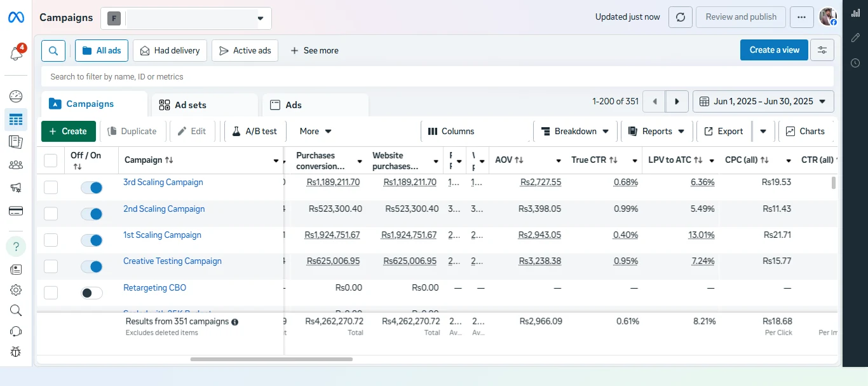Go to previous page of results
Screen dimensions: 868x386
(654, 101)
